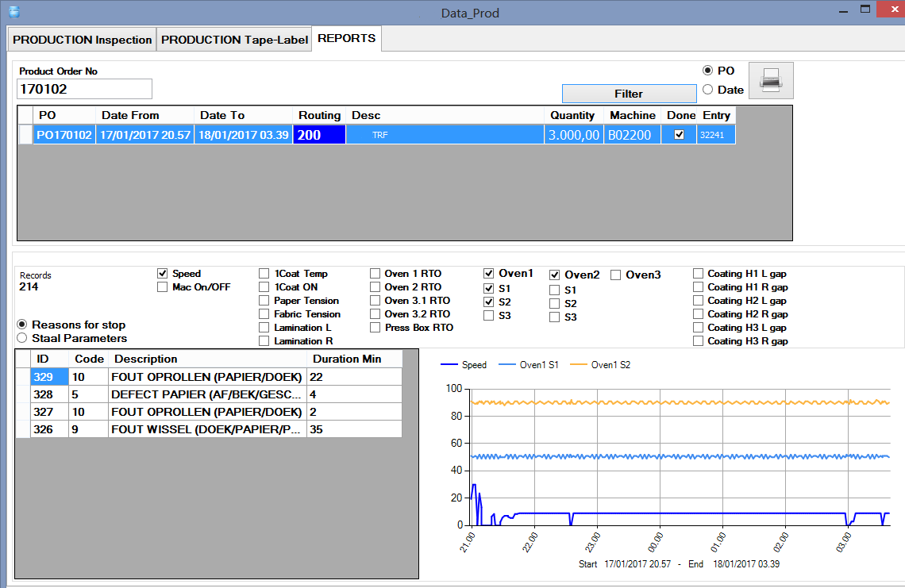Open the PRODUCTION Tape-Label tab
The width and height of the screenshot is (905, 588).
[x=234, y=40]
